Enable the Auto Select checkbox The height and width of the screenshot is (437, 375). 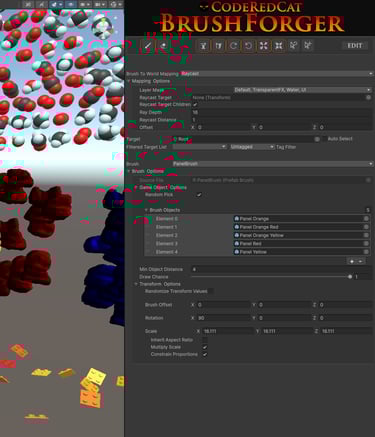click(x=324, y=139)
